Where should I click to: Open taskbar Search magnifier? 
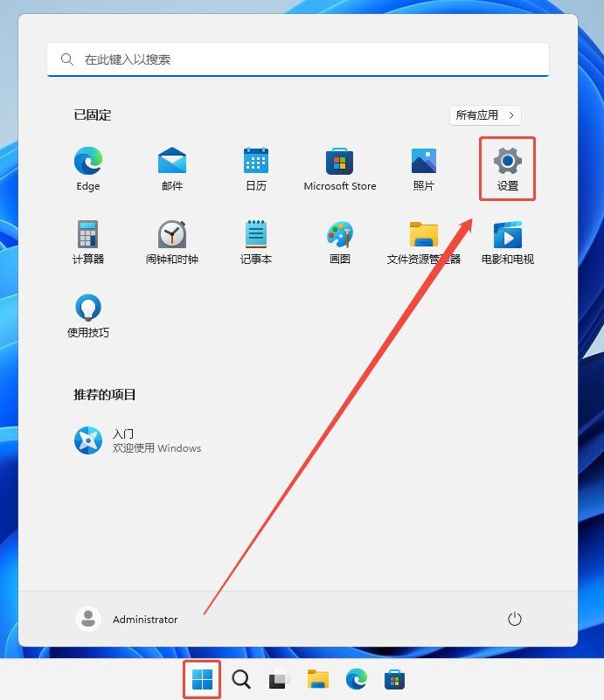pyautogui.click(x=241, y=680)
